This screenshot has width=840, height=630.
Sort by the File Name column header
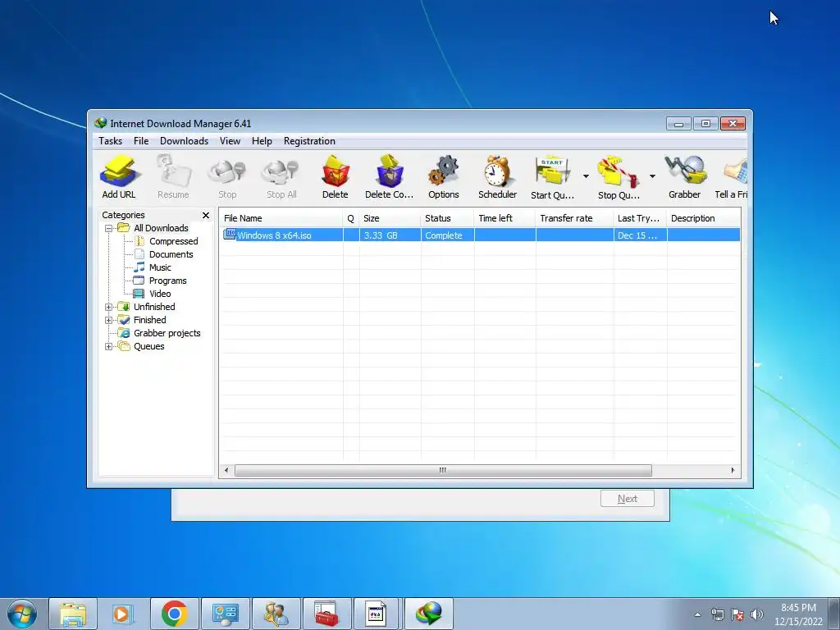pyautogui.click(x=281, y=218)
